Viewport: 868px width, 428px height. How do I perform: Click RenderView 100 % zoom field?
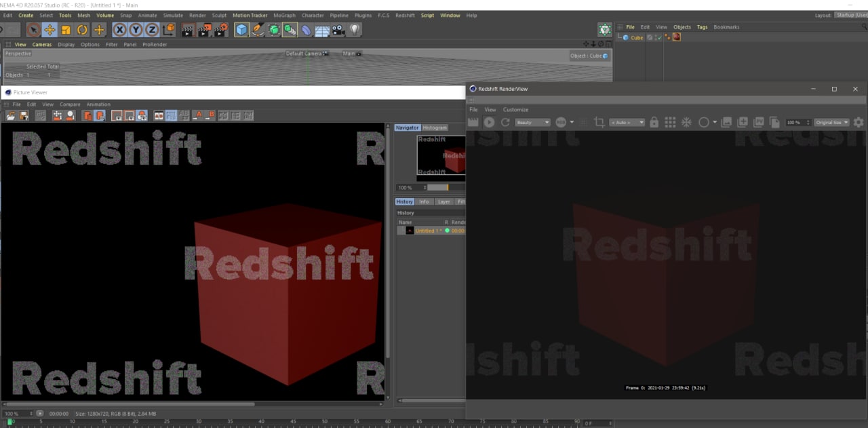click(x=798, y=123)
